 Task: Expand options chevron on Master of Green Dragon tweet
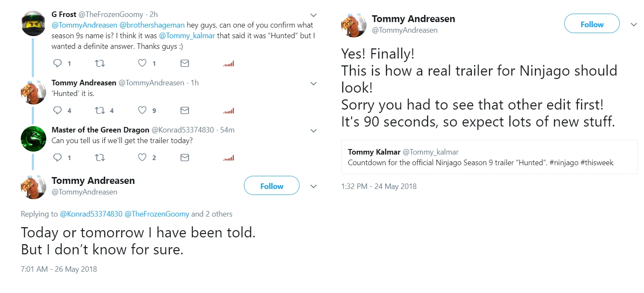[x=314, y=130]
